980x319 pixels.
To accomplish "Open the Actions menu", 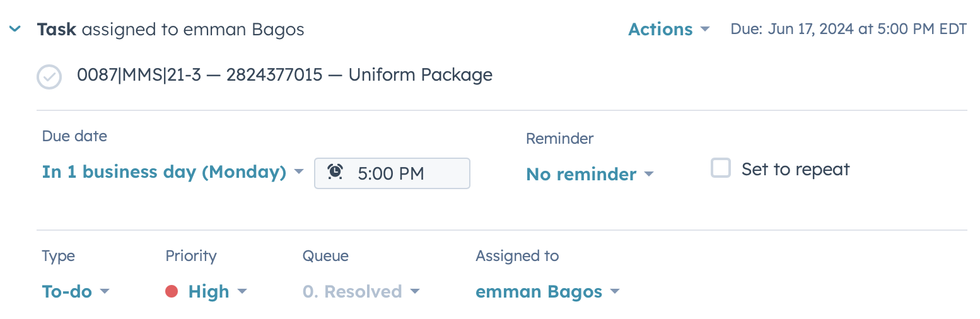I will tap(660, 29).
